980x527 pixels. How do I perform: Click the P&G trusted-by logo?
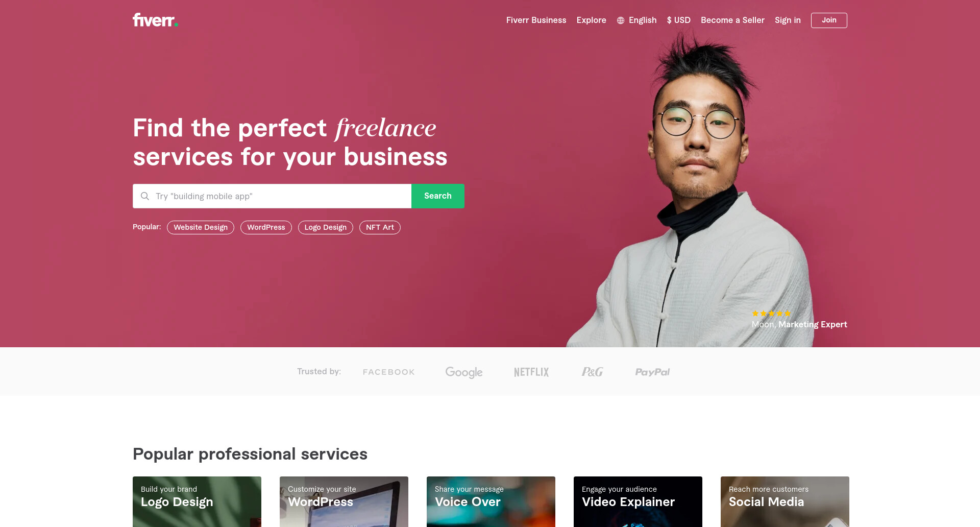[593, 372]
